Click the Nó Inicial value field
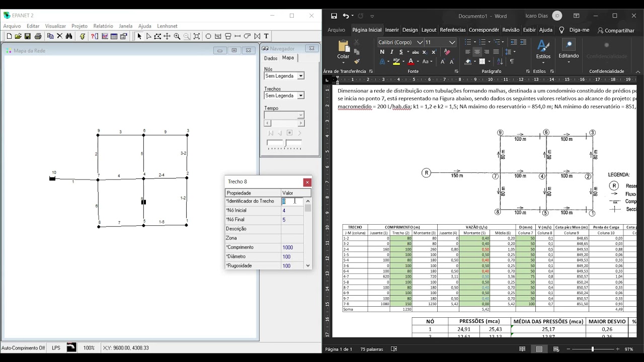Image resolution: width=644 pixels, height=362 pixels. (292, 211)
